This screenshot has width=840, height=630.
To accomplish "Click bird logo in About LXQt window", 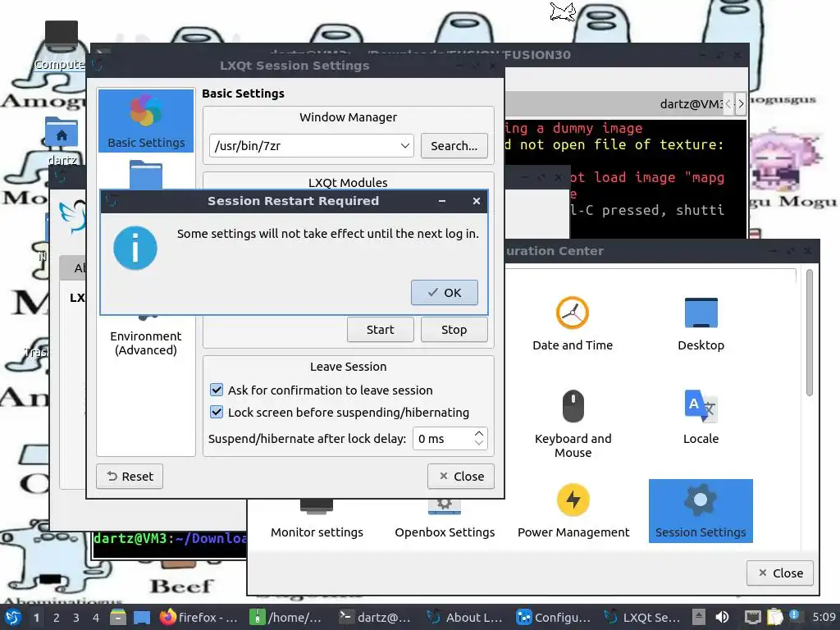I will 73,217.
